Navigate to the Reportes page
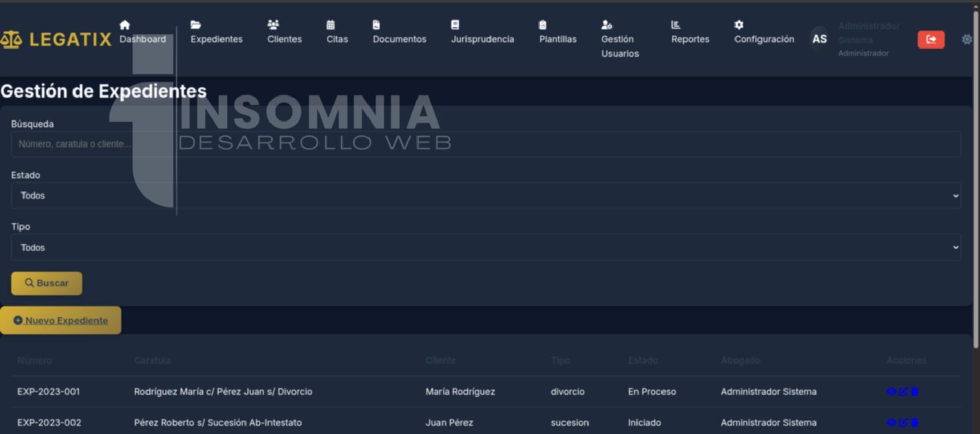Screen dimensions: 980x434 pos(690,33)
